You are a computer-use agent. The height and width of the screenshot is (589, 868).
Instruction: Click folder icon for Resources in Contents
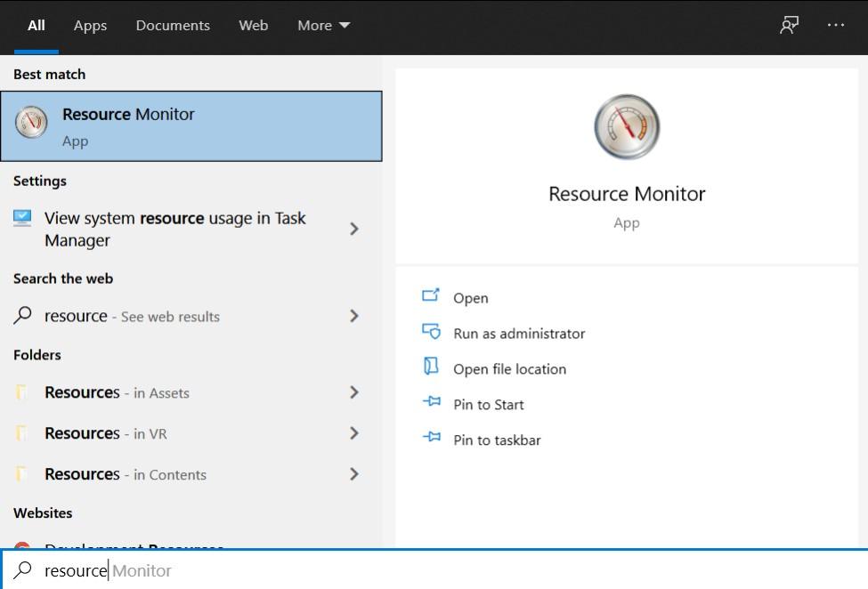21,474
